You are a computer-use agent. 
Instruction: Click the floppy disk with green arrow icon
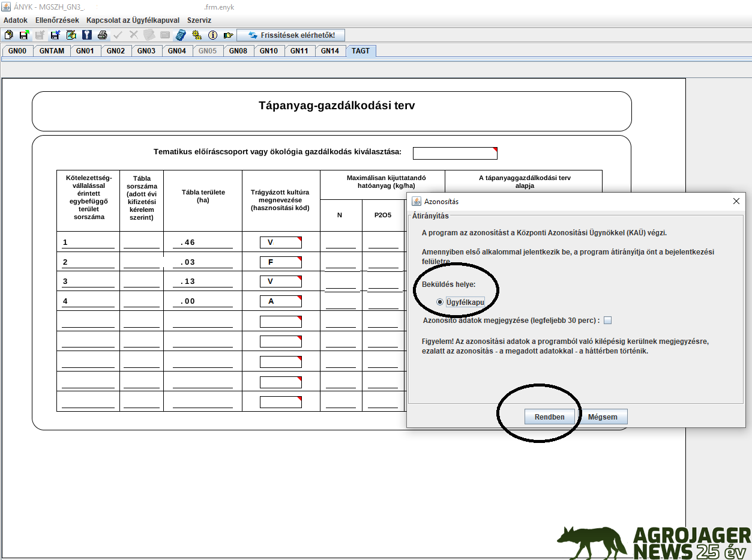[x=24, y=35]
